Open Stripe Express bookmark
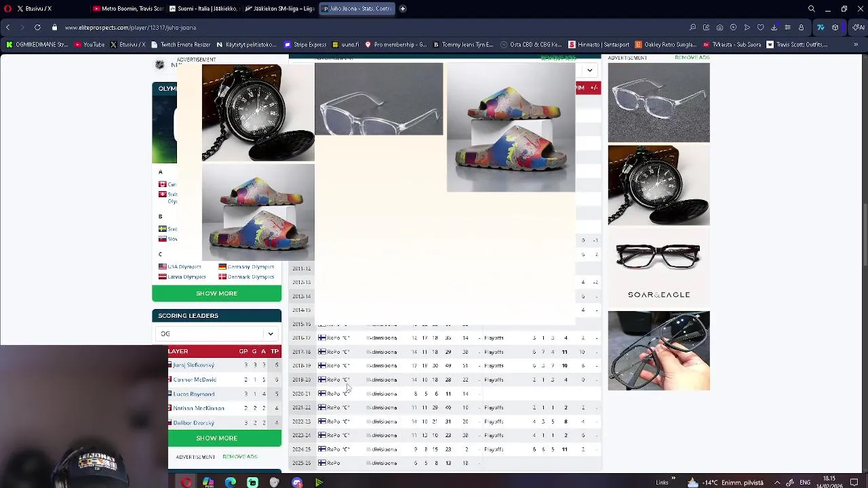Image resolution: width=868 pixels, height=488 pixels. pos(305,45)
